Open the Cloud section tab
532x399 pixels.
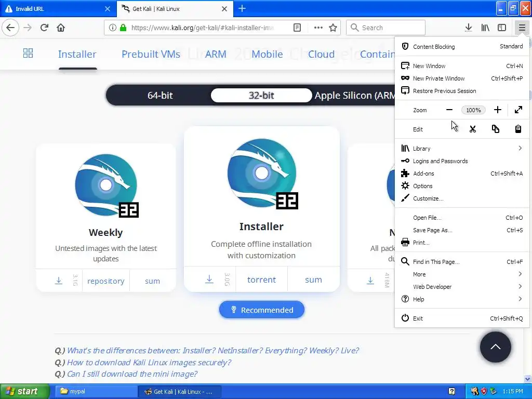click(321, 54)
